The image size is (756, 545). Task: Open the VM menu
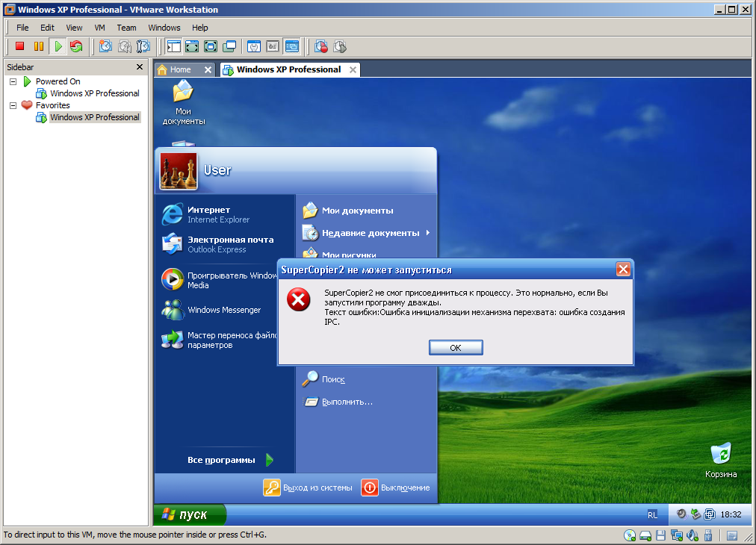100,28
